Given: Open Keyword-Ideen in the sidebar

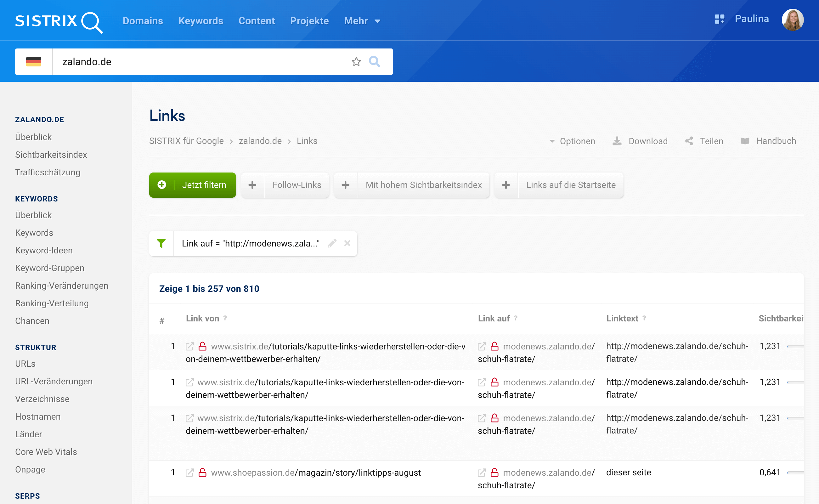Looking at the screenshot, I should point(44,250).
